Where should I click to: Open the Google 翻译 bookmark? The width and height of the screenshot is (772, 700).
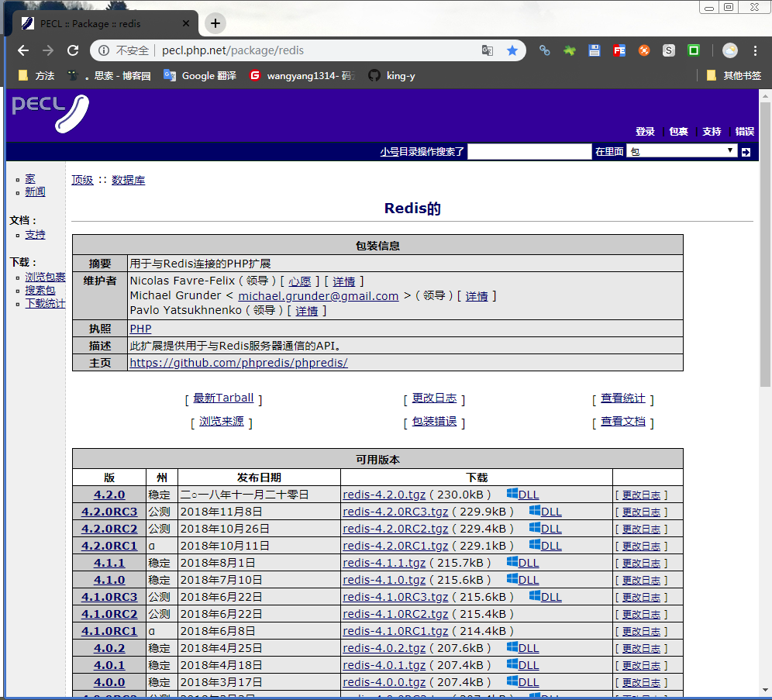200,76
